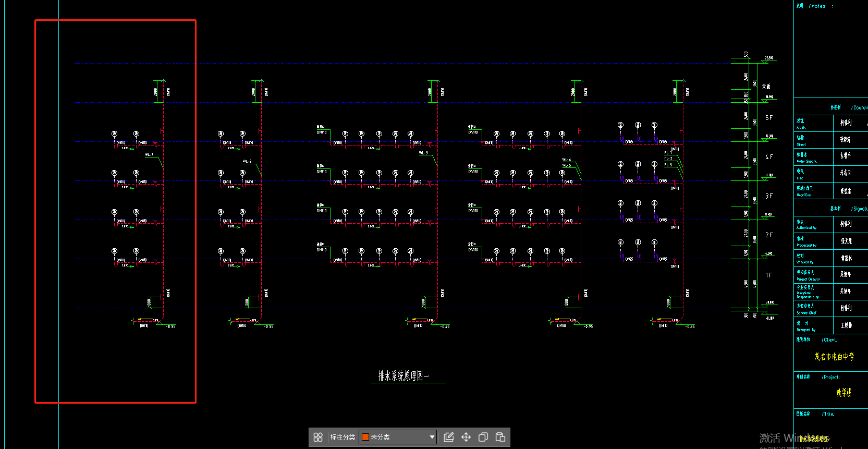Click the Water Supply title block label
This screenshot has width=868, height=449.
click(807, 161)
